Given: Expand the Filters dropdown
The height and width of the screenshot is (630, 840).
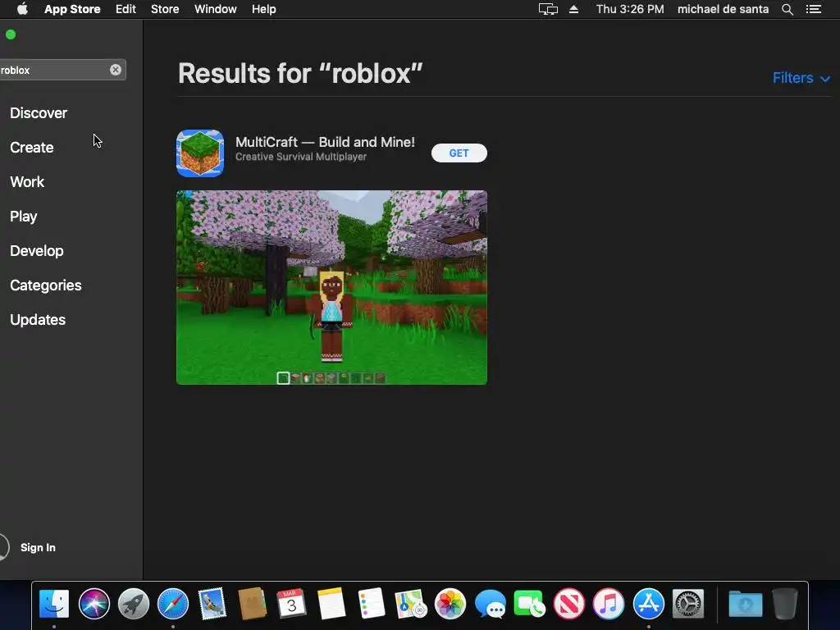Looking at the screenshot, I should pos(801,78).
